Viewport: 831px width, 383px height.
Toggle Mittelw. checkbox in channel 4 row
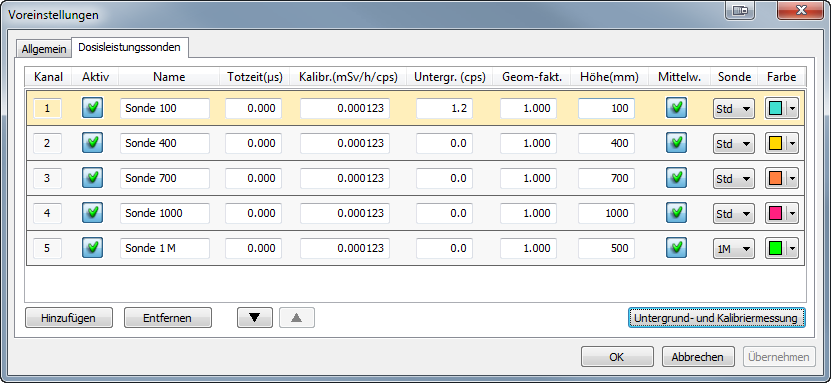(676, 213)
